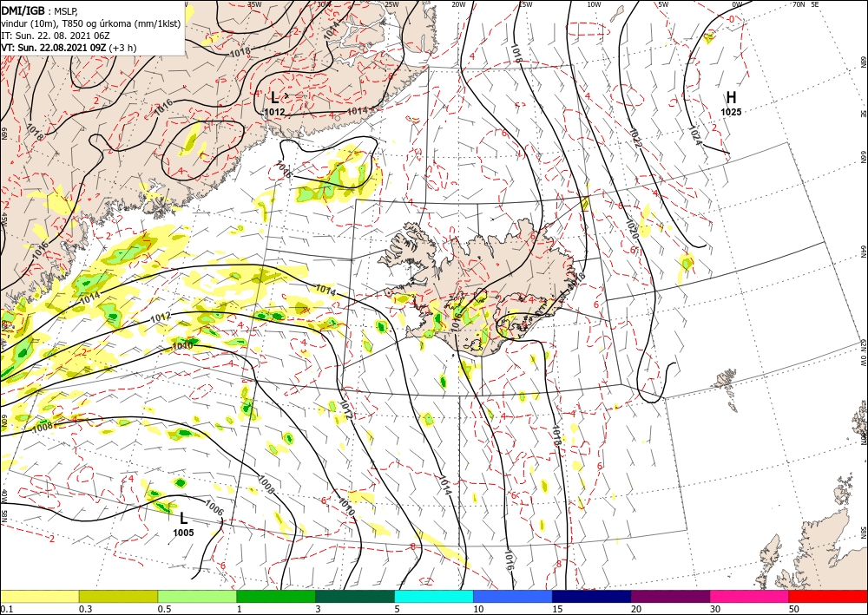Image resolution: width=868 pixels, height=615 pixels.
Task: Click the yellow 0.1 mm legend color segment
Action: pos(40,596)
